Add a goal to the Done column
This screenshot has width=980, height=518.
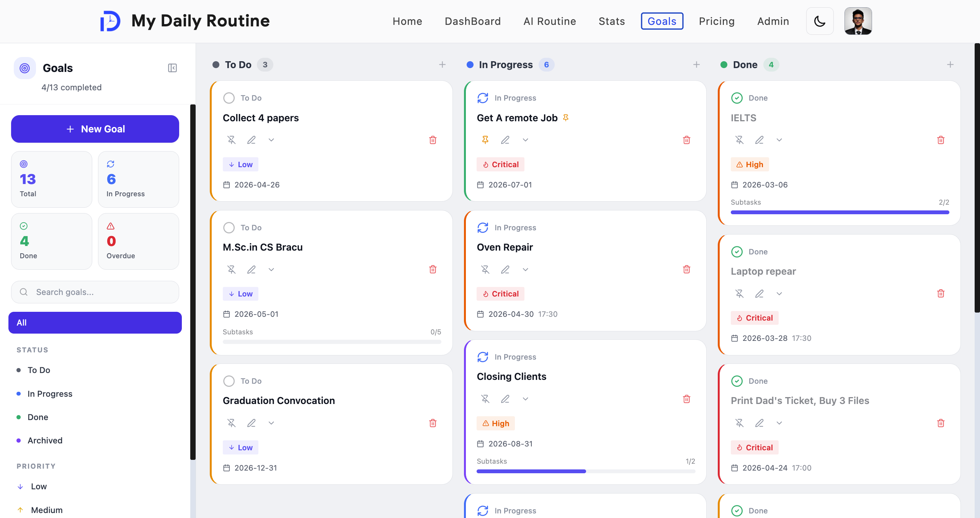click(950, 65)
